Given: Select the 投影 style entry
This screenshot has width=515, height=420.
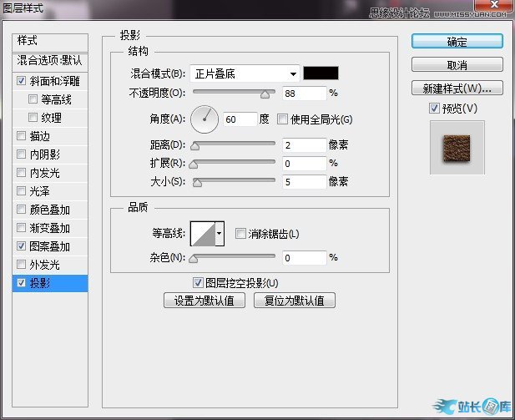Looking at the screenshot, I should click(x=51, y=283).
